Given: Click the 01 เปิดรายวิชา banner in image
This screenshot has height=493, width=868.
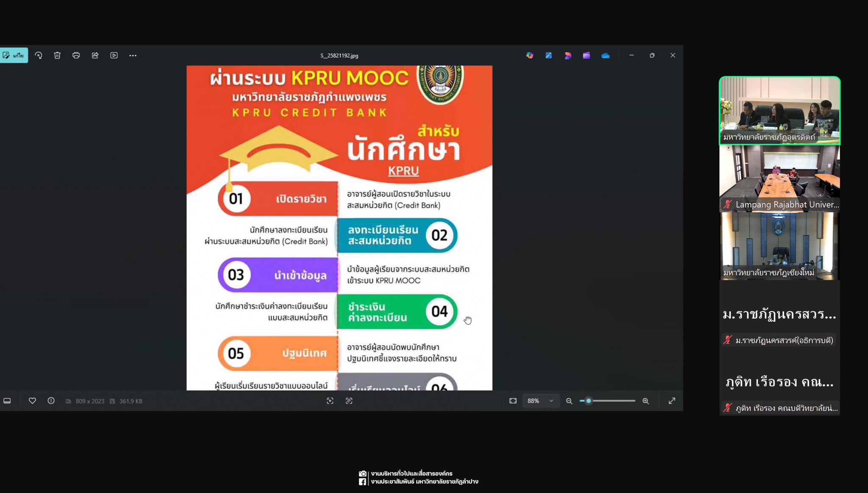Looking at the screenshot, I should (278, 198).
